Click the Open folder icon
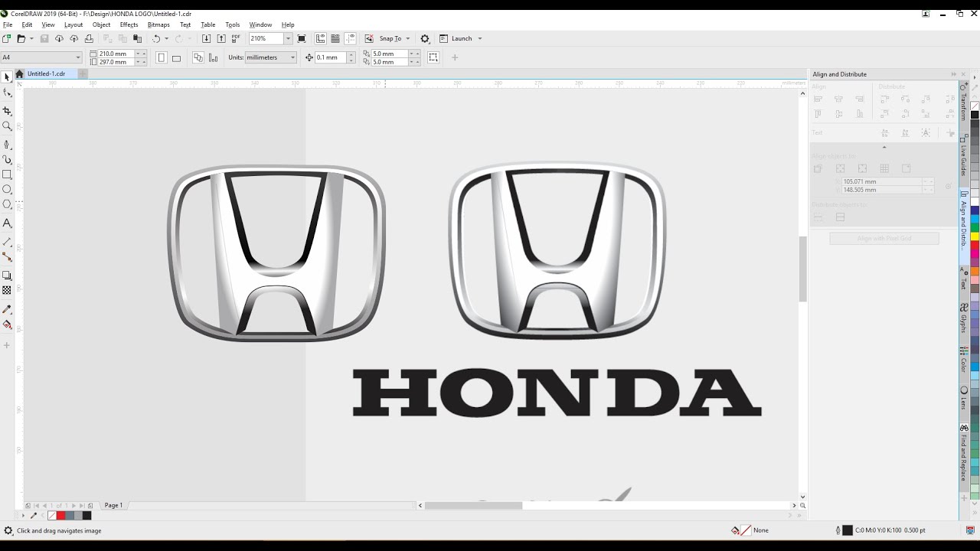The width and height of the screenshot is (980, 551). pyautogui.click(x=21, y=38)
